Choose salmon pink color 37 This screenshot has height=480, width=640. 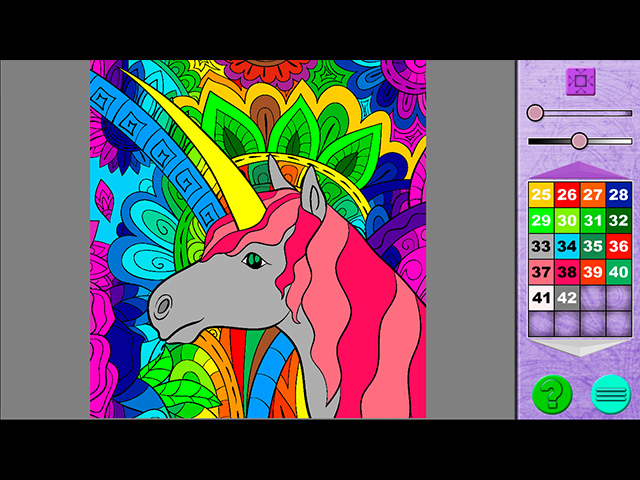coord(541,272)
